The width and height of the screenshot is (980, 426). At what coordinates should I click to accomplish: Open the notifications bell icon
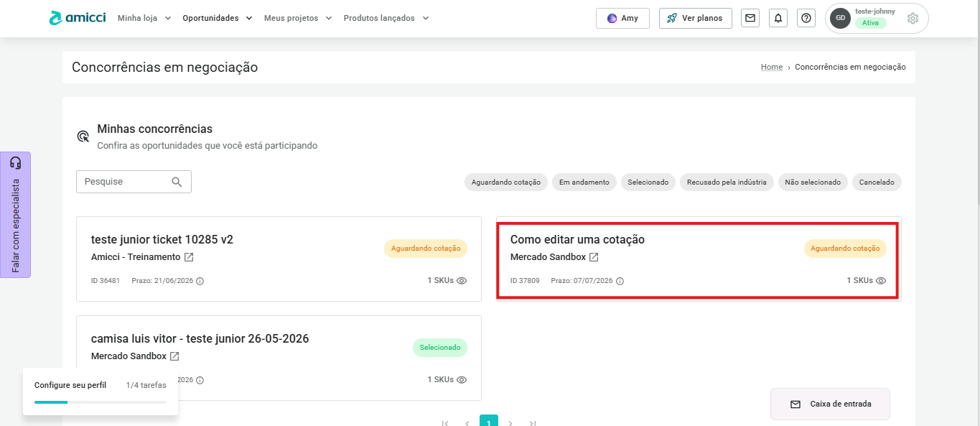click(x=778, y=18)
